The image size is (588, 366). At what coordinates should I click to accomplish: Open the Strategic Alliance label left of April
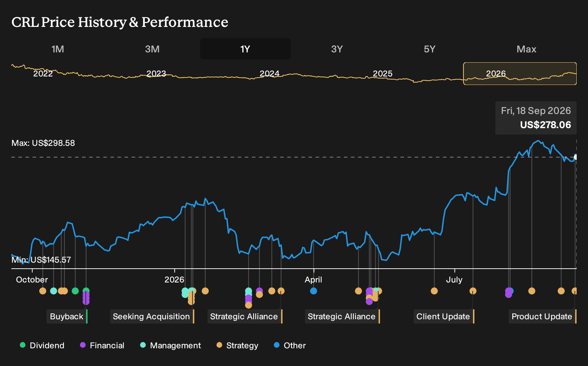tap(244, 316)
